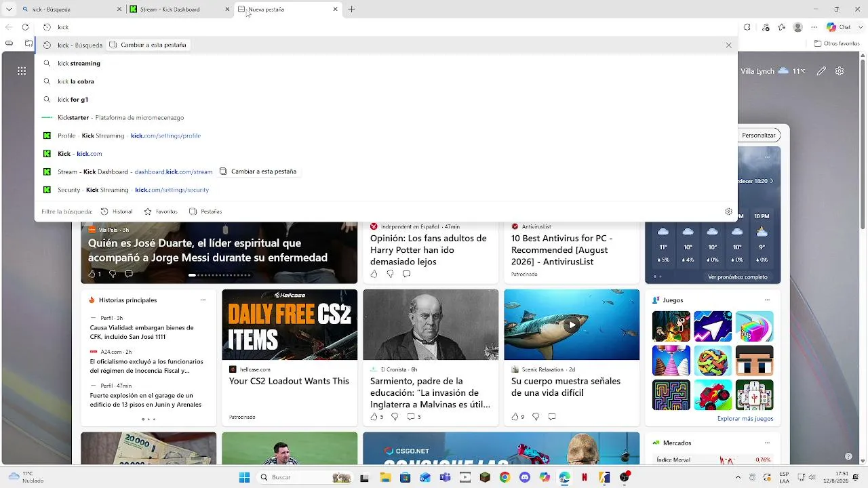Expand the arrow next to Chat
Image resolution: width=868 pixels, height=488 pixels.
860,27
